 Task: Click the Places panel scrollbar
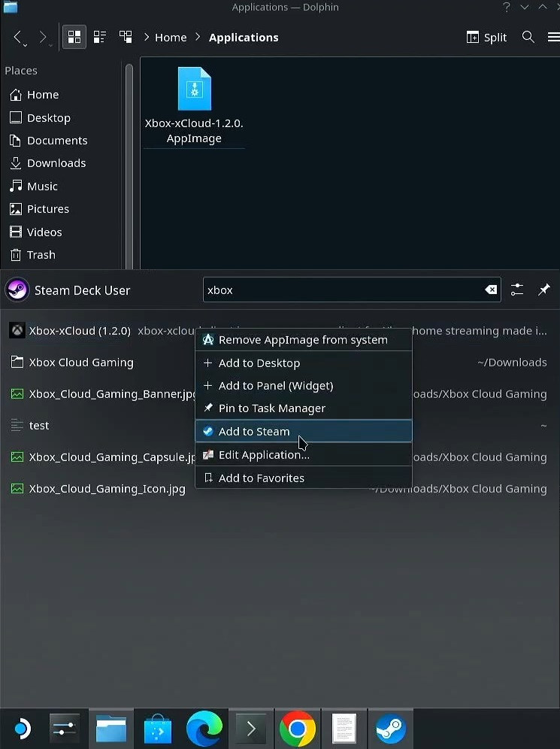[x=129, y=165]
